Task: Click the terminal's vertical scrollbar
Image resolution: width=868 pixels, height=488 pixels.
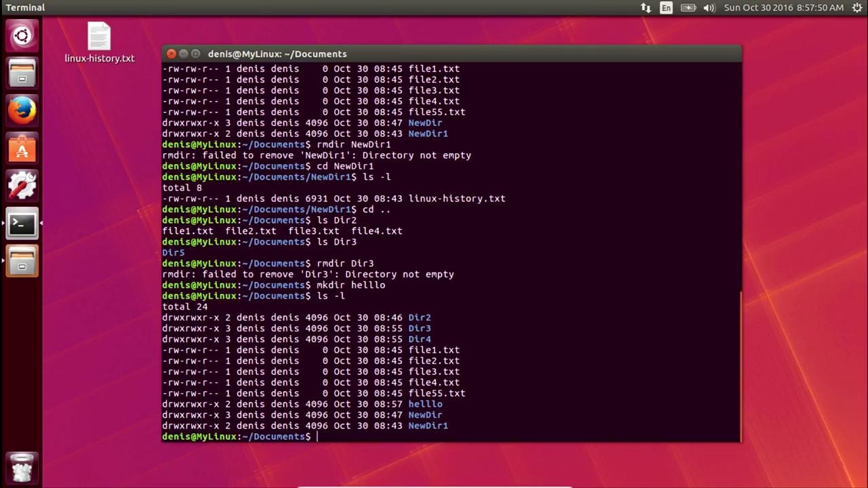Action: [x=741, y=366]
